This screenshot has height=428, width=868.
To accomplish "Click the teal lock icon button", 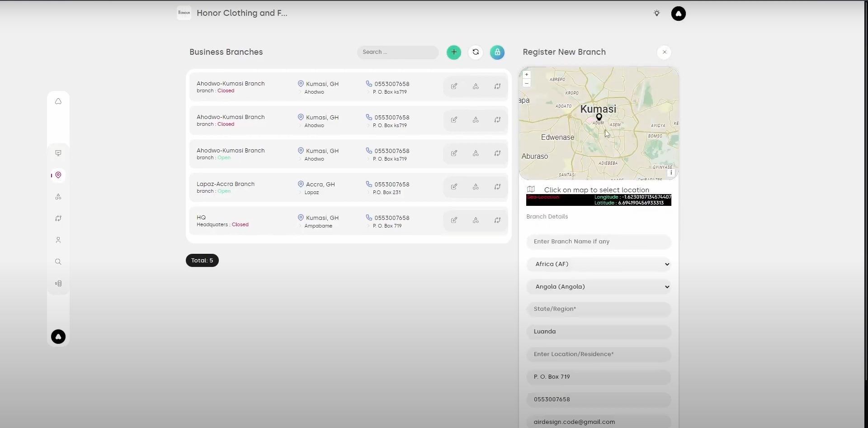I will (x=497, y=52).
